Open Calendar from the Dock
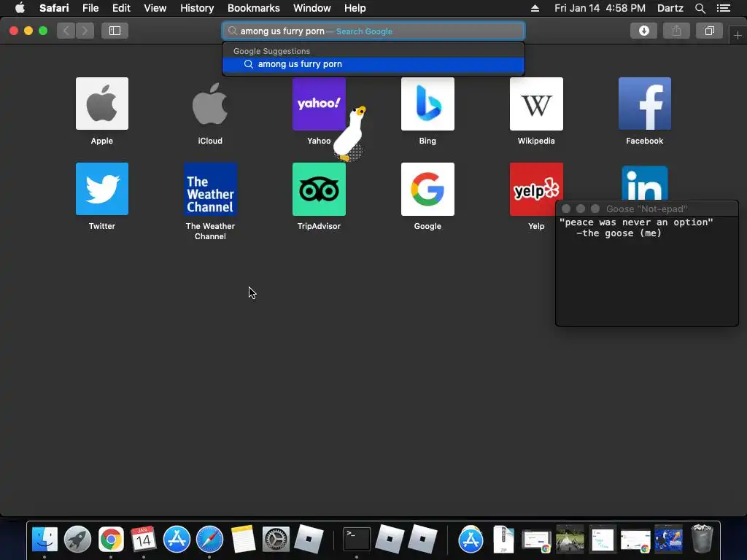 (144, 539)
